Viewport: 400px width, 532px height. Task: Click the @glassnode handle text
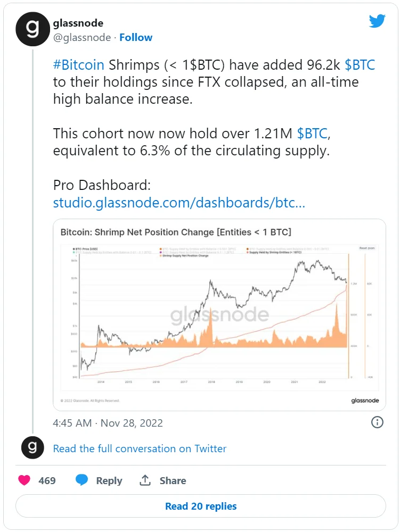[x=82, y=37]
